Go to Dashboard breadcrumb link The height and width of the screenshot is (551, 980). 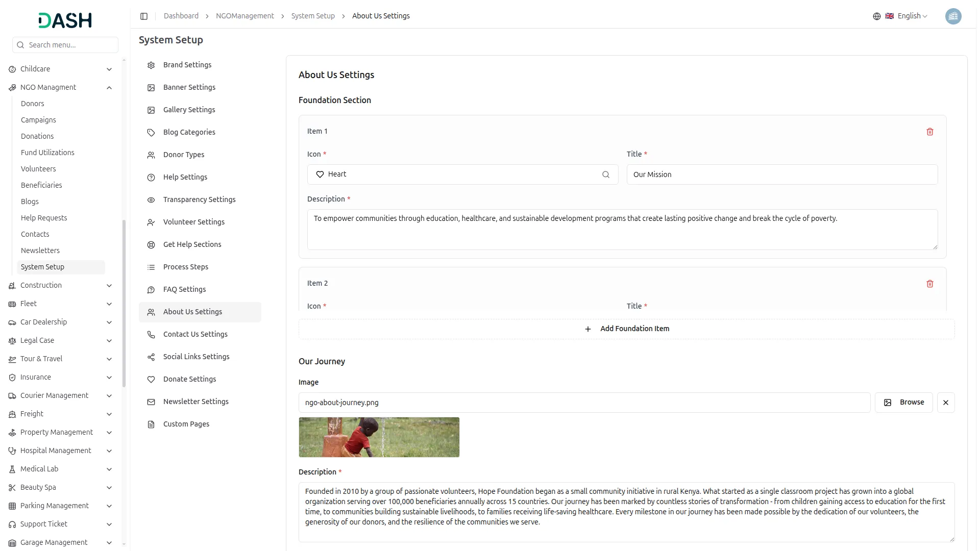click(181, 16)
